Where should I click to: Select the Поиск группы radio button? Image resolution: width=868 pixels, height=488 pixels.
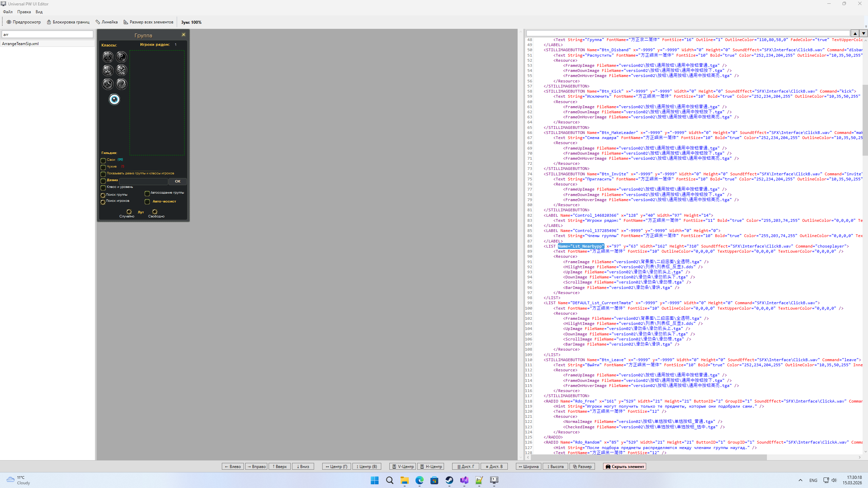(x=103, y=195)
